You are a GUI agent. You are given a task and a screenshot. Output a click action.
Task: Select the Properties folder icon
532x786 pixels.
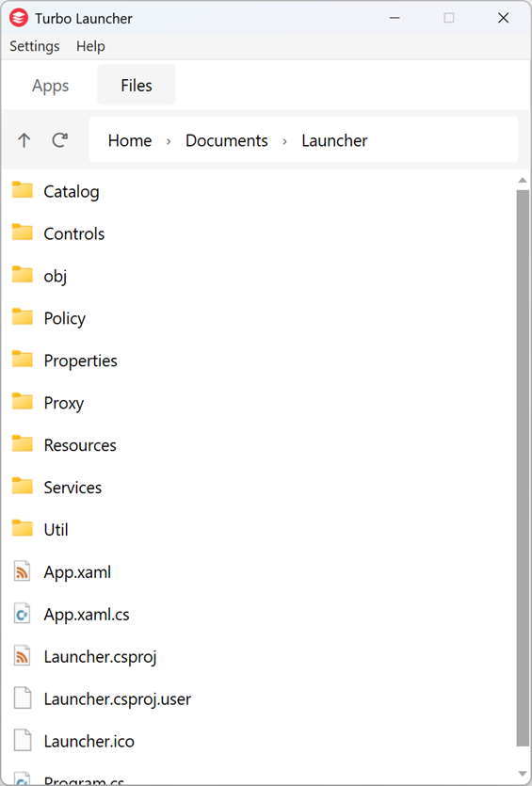click(x=23, y=360)
